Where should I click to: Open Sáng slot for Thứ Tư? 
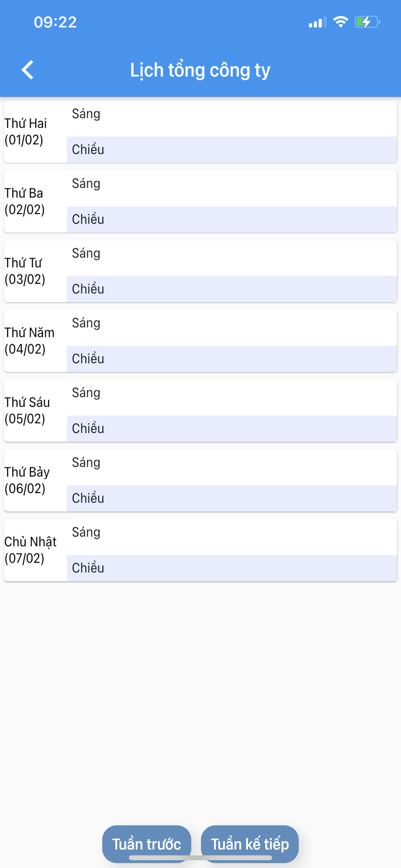point(232,259)
